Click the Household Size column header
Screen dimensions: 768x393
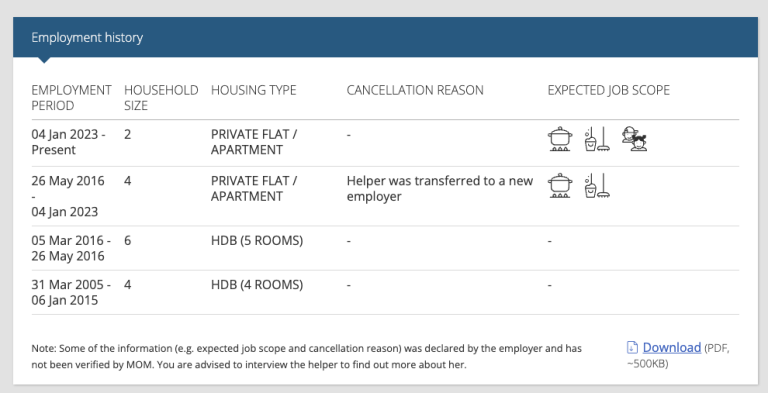point(161,98)
